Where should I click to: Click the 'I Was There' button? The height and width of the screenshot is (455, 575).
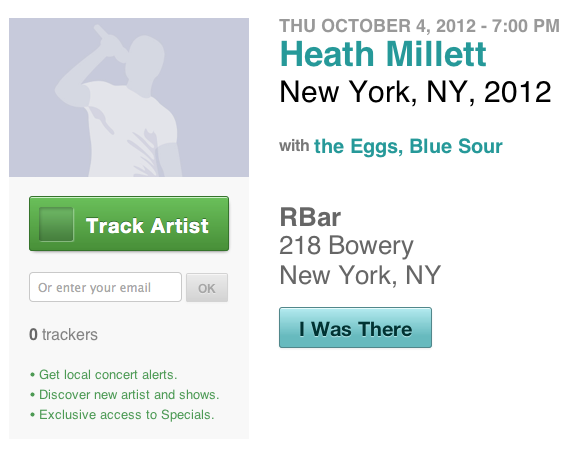(x=355, y=328)
